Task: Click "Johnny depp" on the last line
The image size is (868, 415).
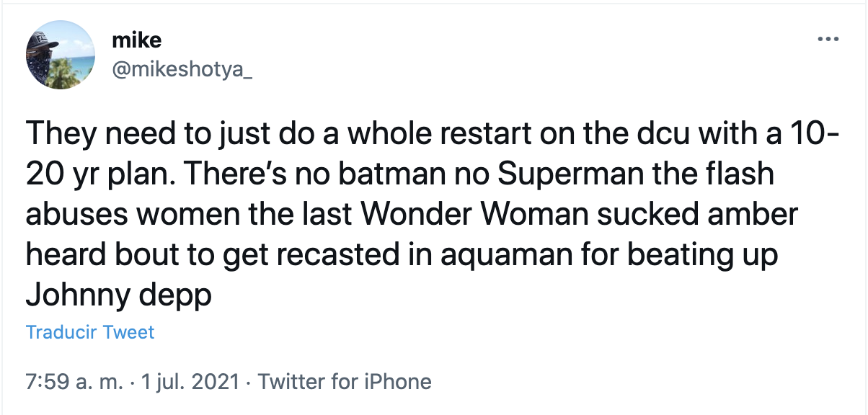Action: (119, 295)
